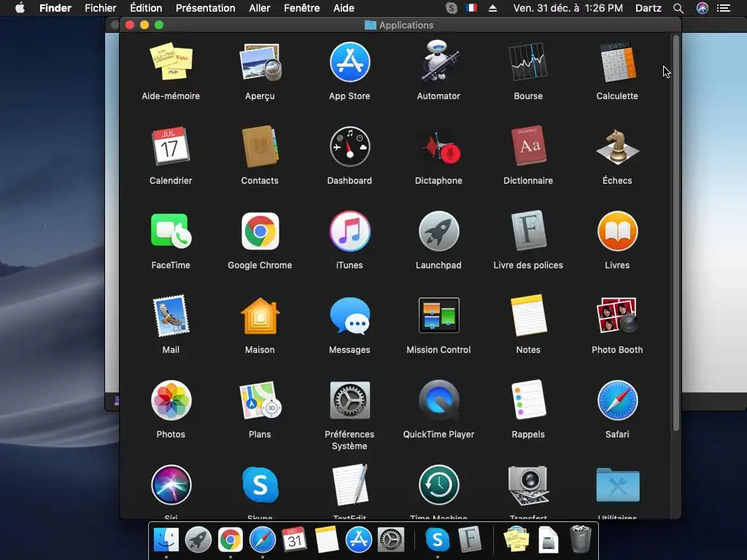Viewport: 747px width, 560px height.
Task: Open the Fenêtre menu
Action: pos(301,8)
